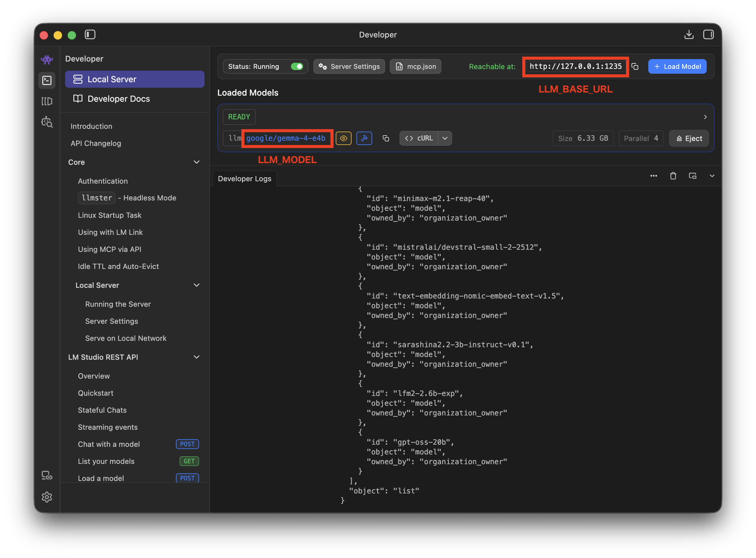Pop out developer logs into new window
Image resolution: width=756 pixels, height=558 pixels.
coord(693,176)
